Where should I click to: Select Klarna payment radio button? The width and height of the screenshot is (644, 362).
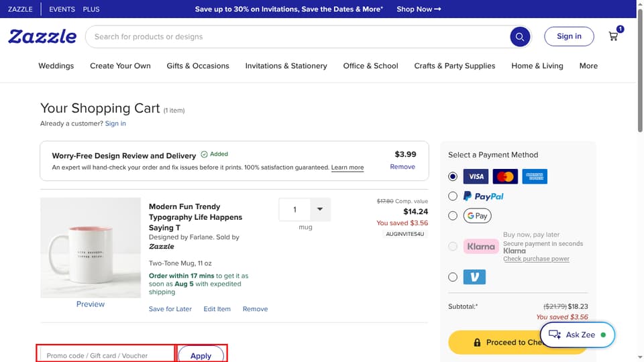coord(453,246)
